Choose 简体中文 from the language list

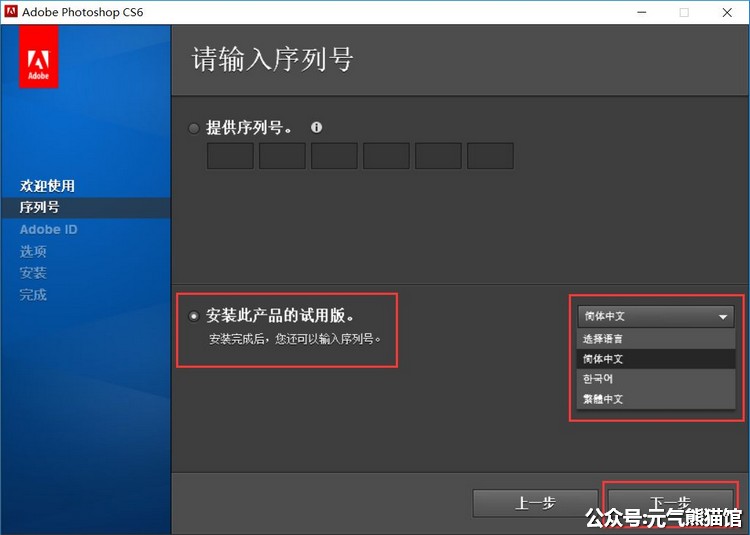(x=656, y=359)
